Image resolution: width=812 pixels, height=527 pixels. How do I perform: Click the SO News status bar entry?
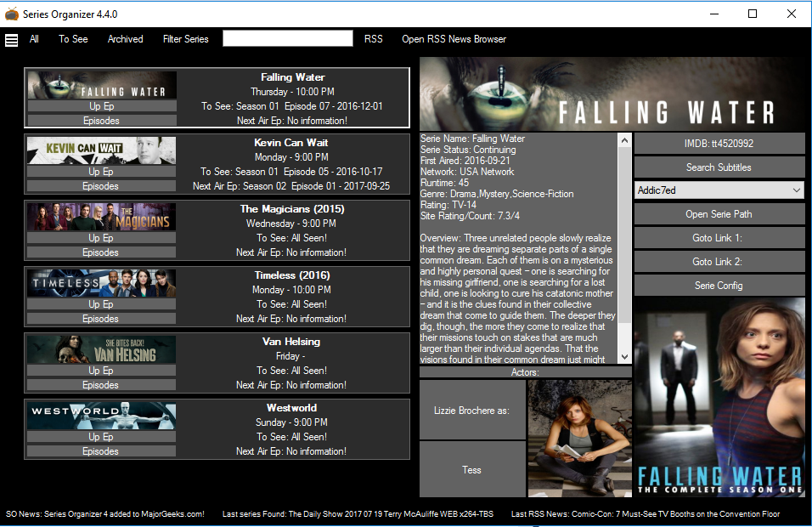pyautogui.click(x=105, y=514)
